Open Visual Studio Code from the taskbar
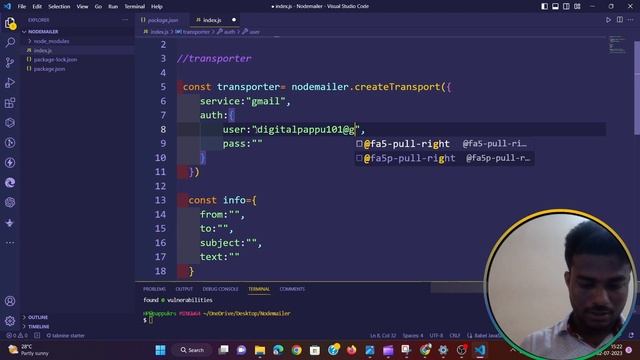 point(480,350)
